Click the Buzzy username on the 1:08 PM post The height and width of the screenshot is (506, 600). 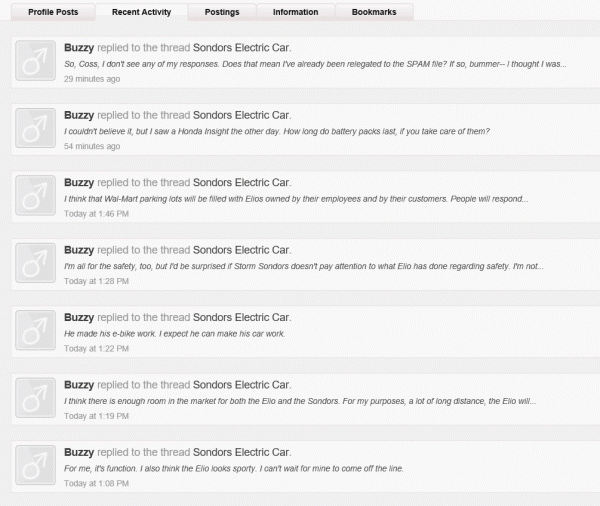[x=79, y=452]
